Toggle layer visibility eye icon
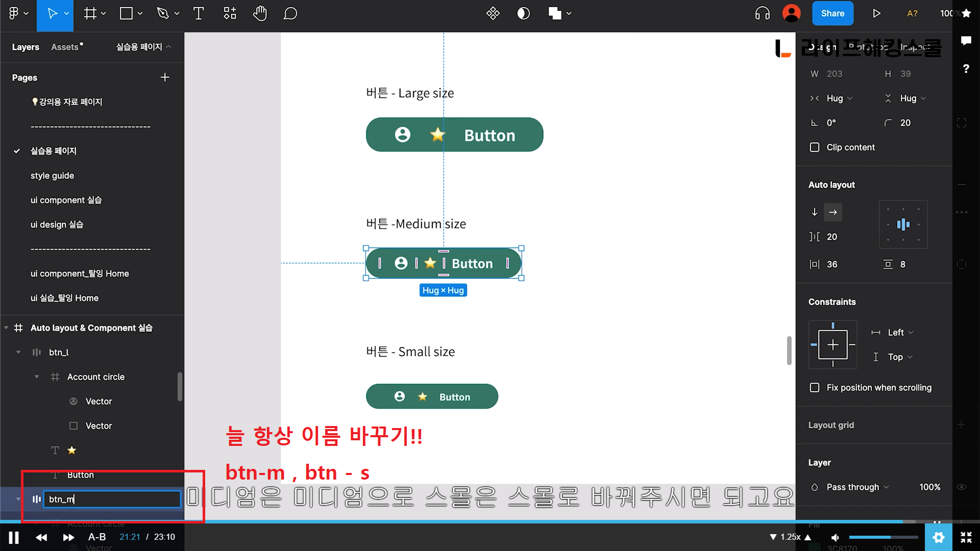The height and width of the screenshot is (551, 980). click(962, 487)
